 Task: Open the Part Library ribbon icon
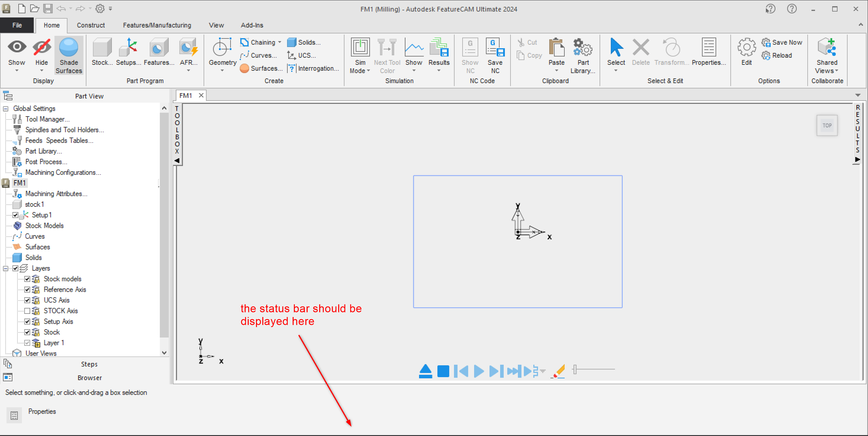point(583,48)
